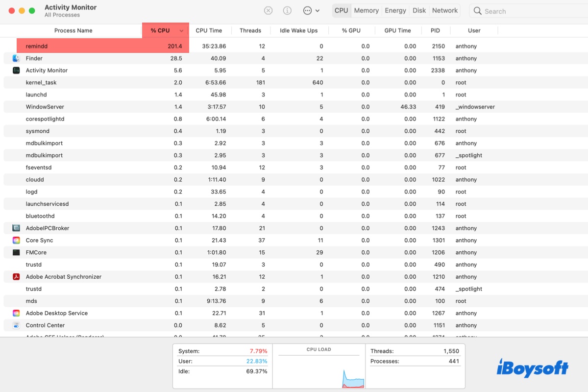Image resolution: width=588 pixels, height=392 pixels.
Task: Sort by Process Name column
Action: 73,30
